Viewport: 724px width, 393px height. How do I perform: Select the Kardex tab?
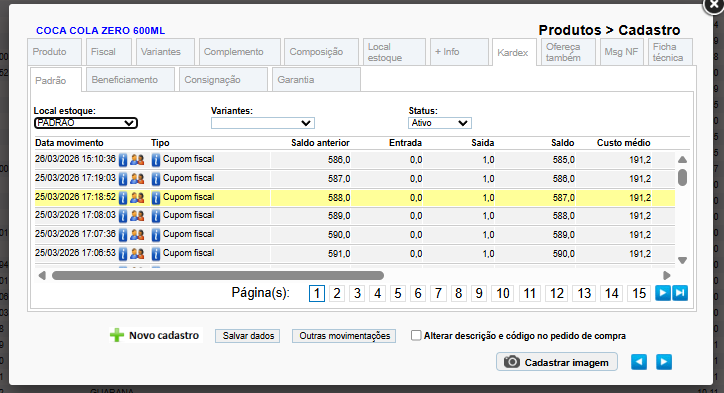tap(514, 53)
